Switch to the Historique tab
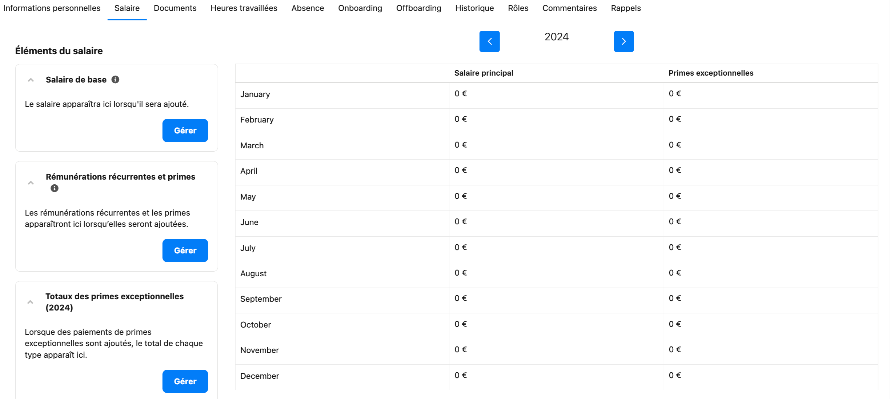 [475, 9]
